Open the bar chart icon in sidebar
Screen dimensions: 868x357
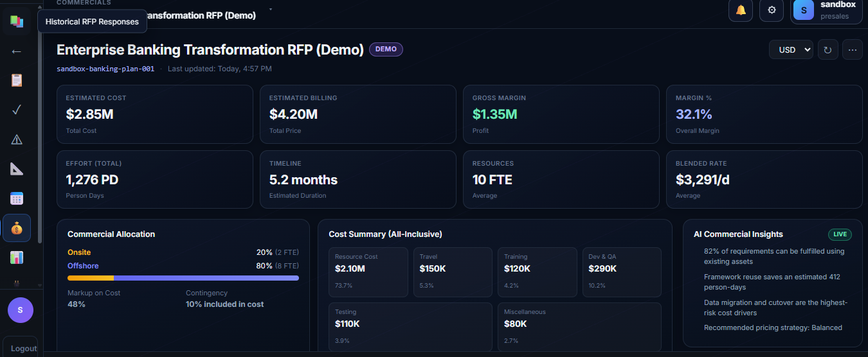click(x=17, y=257)
